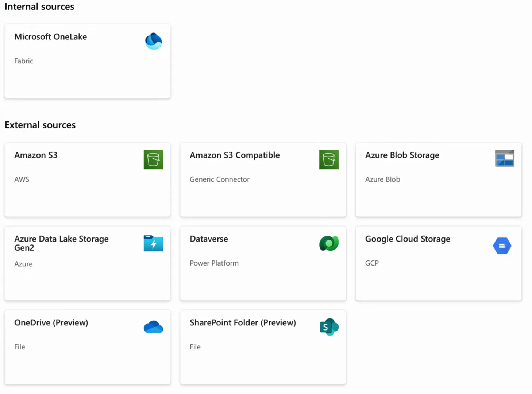
Task: Select the Microsoft OneLake title
Action: [51, 37]
